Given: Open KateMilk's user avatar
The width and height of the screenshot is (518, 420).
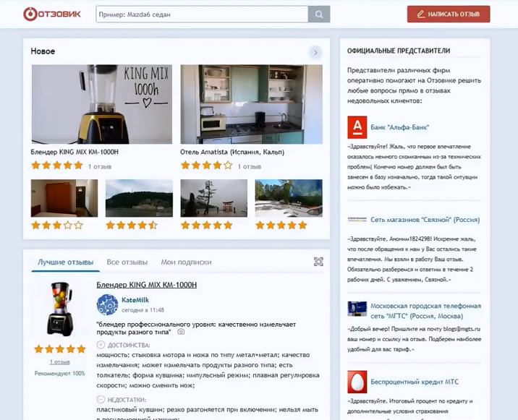Looking at the screenshot, I should tap(107, 304).
